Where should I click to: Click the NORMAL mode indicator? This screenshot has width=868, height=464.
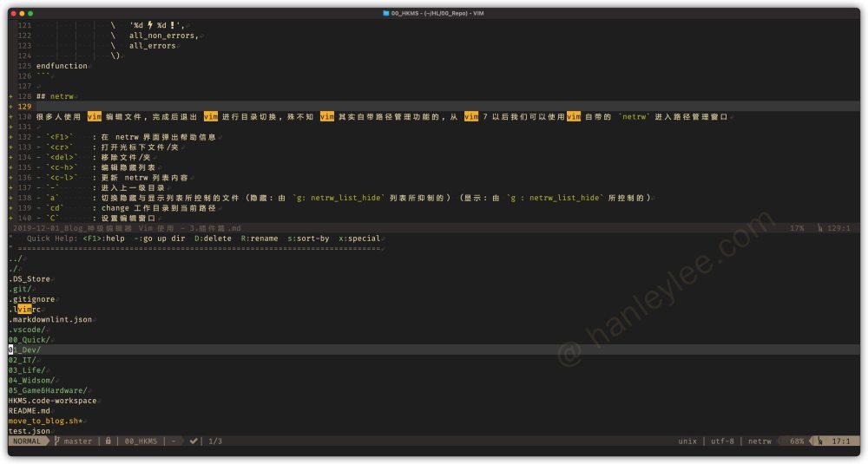(x=27, y=441)
